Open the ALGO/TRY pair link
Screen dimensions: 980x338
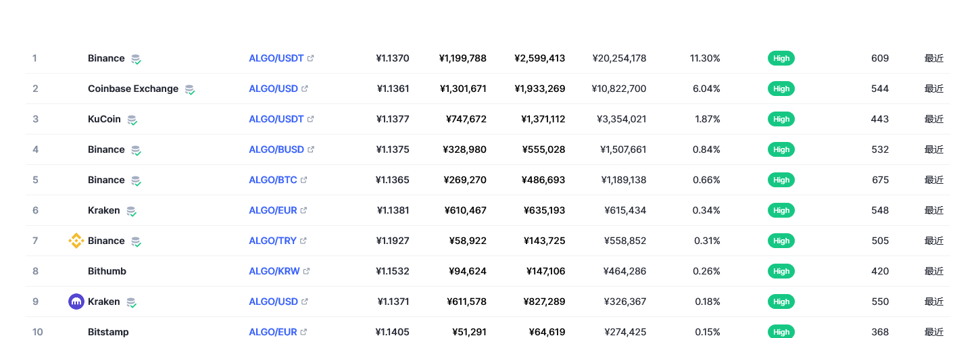click(273, 241)
